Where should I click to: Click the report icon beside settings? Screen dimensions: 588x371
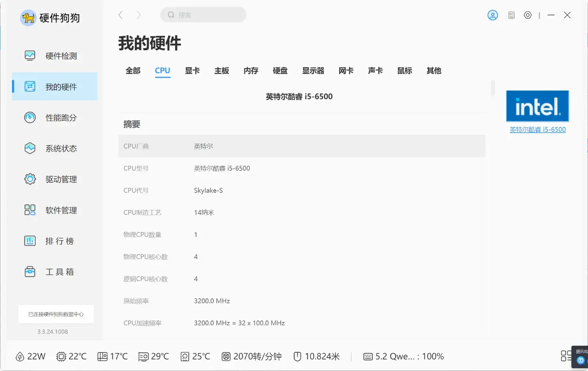511,15
